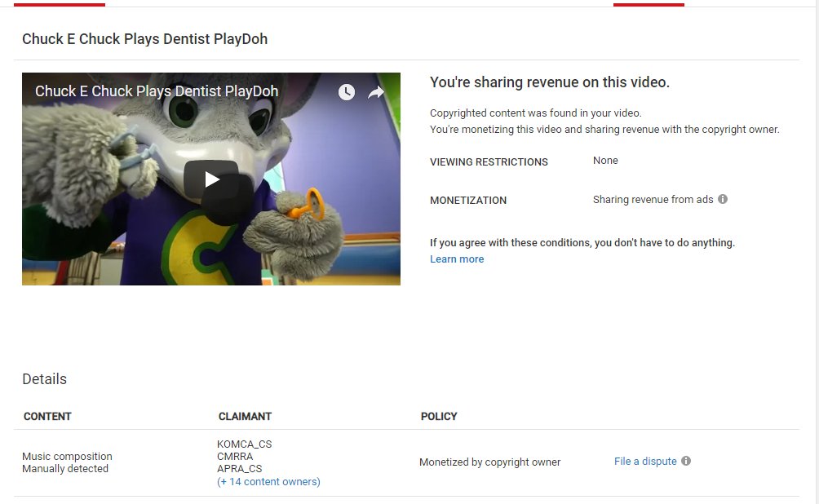Click the You're sharing revenue heading

[550, 82]
